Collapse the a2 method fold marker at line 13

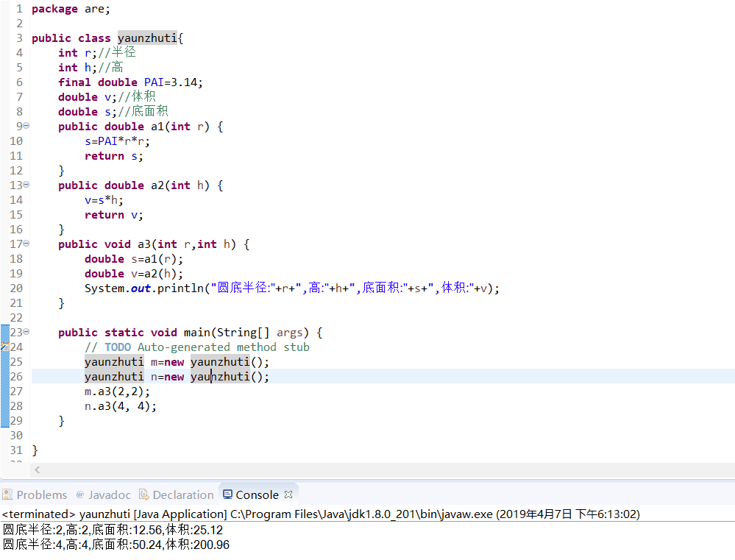(x=26, y=185)
